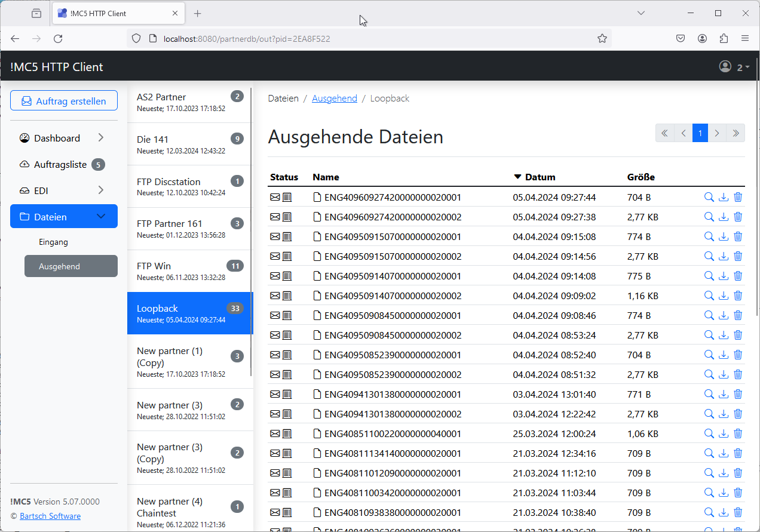Sort table by Name column
760x532 pixels.
point(326,177)
